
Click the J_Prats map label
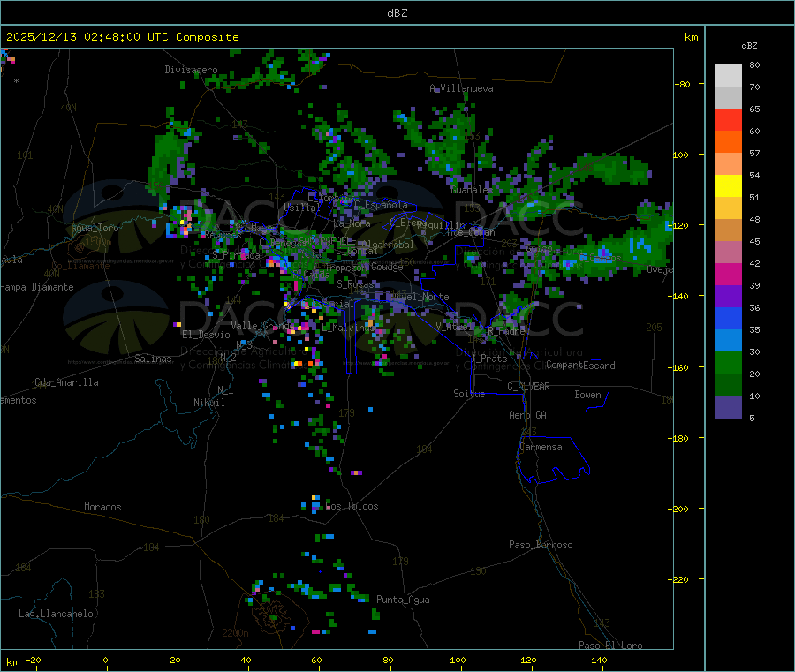(488, 359)
